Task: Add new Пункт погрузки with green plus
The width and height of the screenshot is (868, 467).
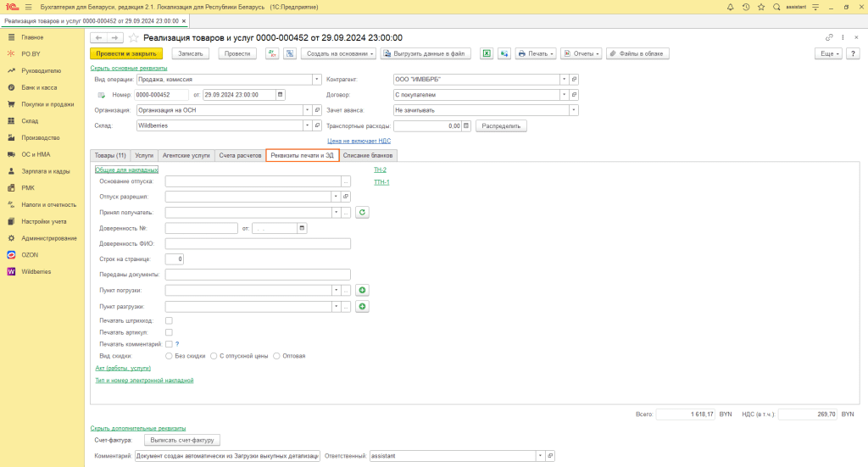Action: (x=362, y=291)
